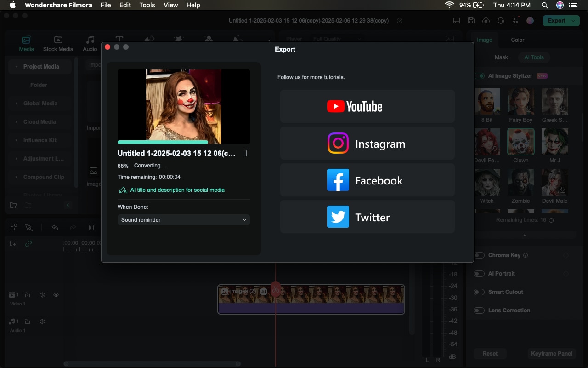
Task: Click the change layout icon
Action: (x=457, y=21)
